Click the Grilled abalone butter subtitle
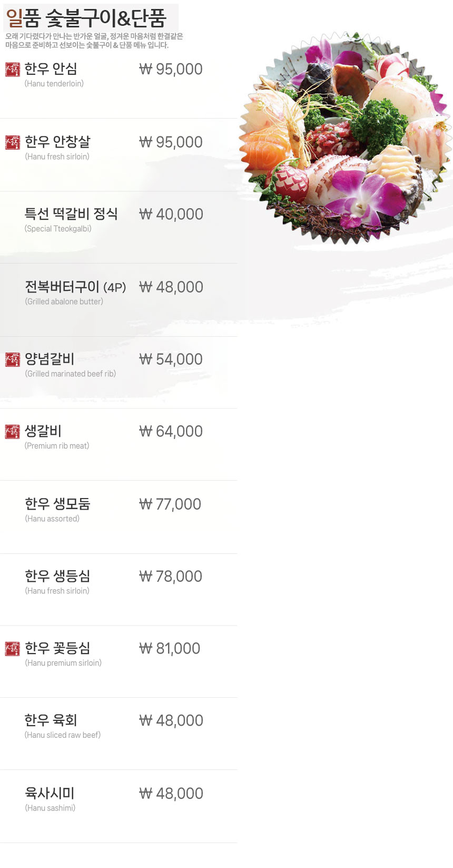Image resolution: width=453 pixels, height=868 pixels. tap(64, 301)
